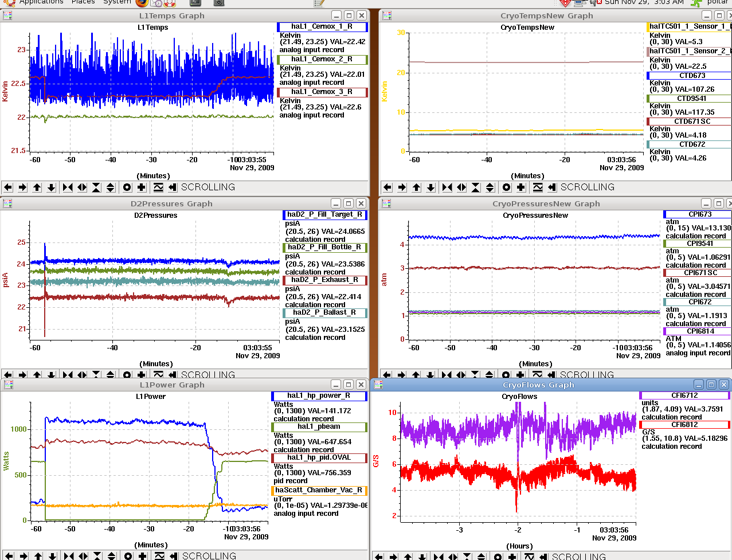Click circle icon in L1Power Graph toolbar
The image size is (732, 560).
[x=128, y=556]
